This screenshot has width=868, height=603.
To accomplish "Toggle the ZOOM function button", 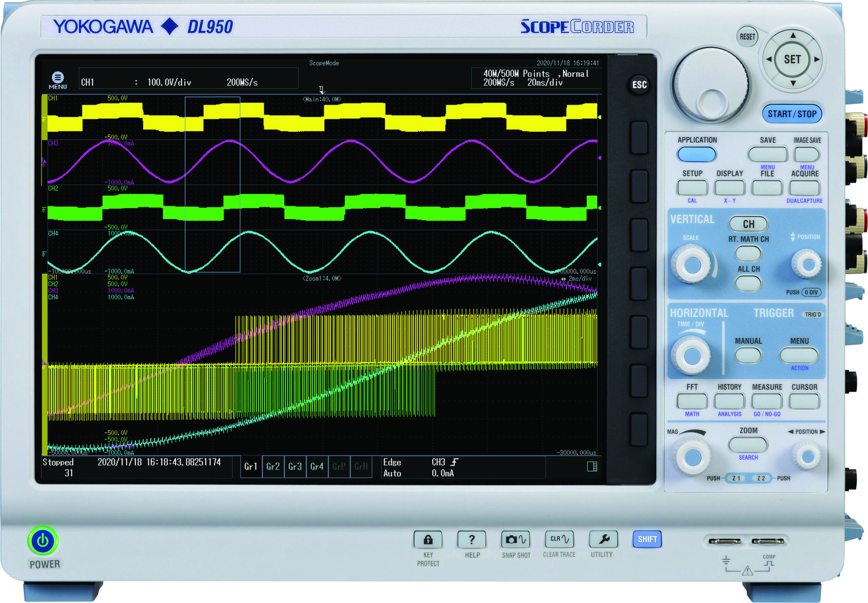I will pos(747,445).
